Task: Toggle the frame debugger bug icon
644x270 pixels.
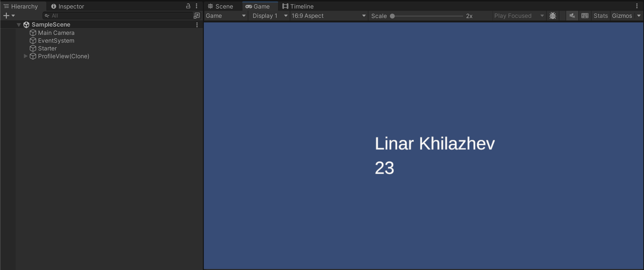Action: point(552,16)
